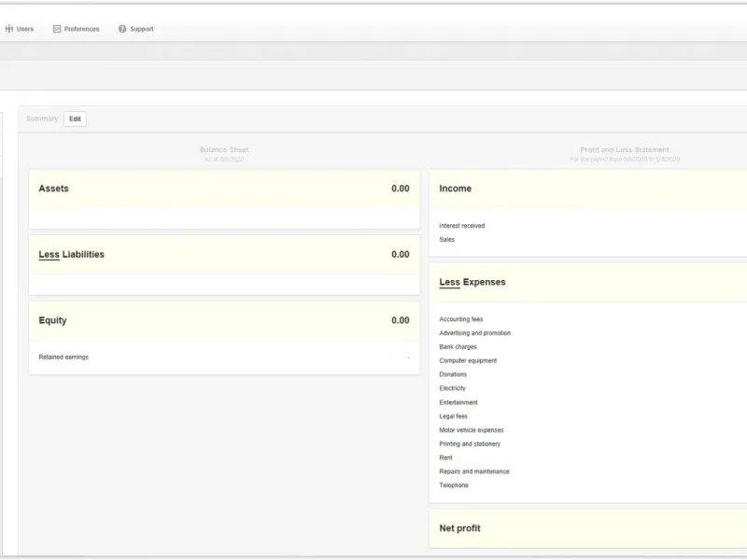Click the Profit and Loss Statement title
Viewport: 747px width, 560px height.
[624, 149]
